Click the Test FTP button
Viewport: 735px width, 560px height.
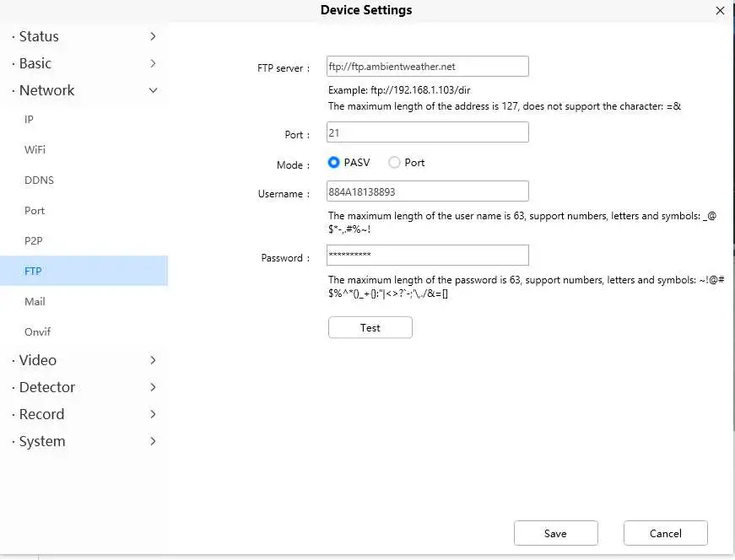pos(370,328)
